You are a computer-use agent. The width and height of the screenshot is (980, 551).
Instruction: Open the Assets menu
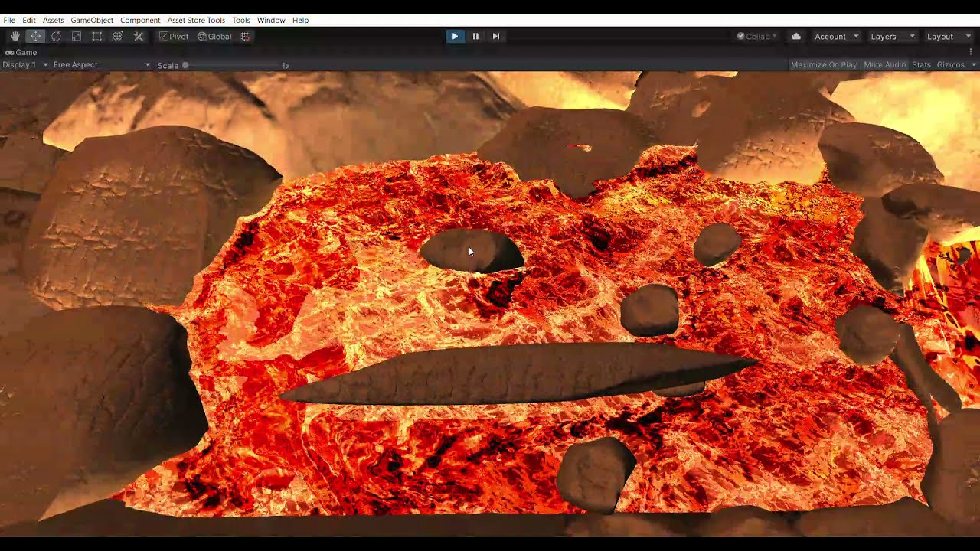pos(54,20)
